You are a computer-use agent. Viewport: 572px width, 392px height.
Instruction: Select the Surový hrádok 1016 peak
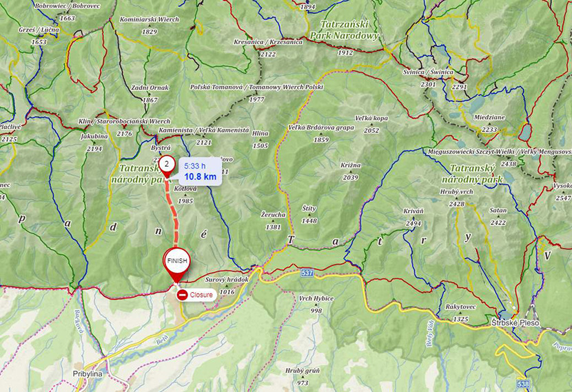tap(227, 285)
